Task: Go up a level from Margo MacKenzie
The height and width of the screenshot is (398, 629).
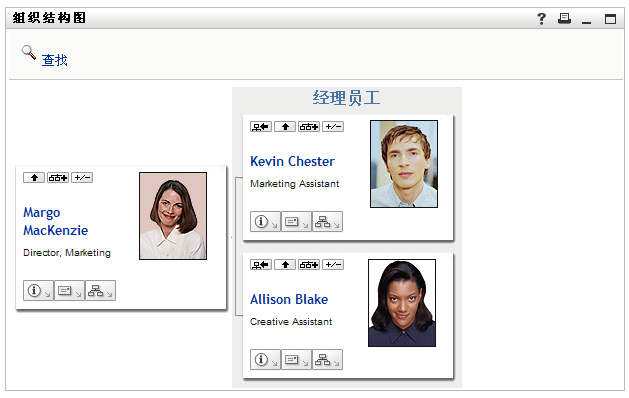Action: point(34,177)
